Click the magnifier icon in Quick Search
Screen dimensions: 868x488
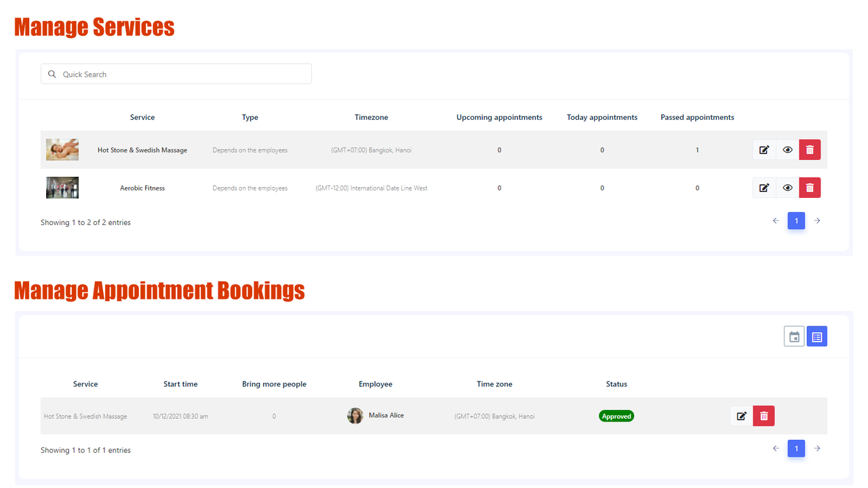[52, 74]
